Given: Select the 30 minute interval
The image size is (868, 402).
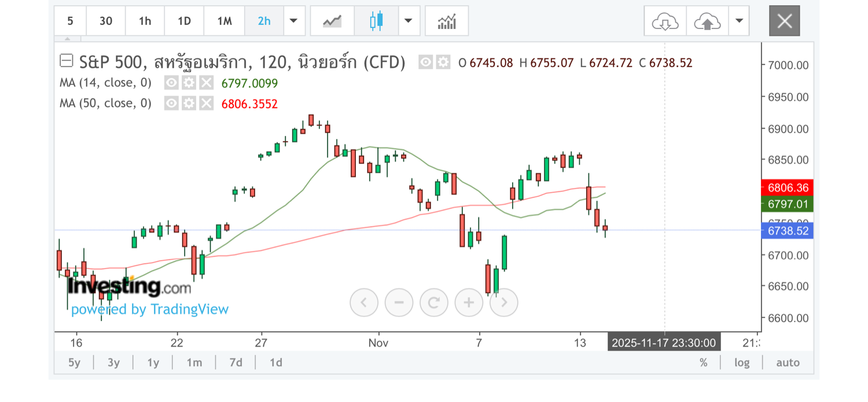Looking at the screenshot, I should click(106, 21).
